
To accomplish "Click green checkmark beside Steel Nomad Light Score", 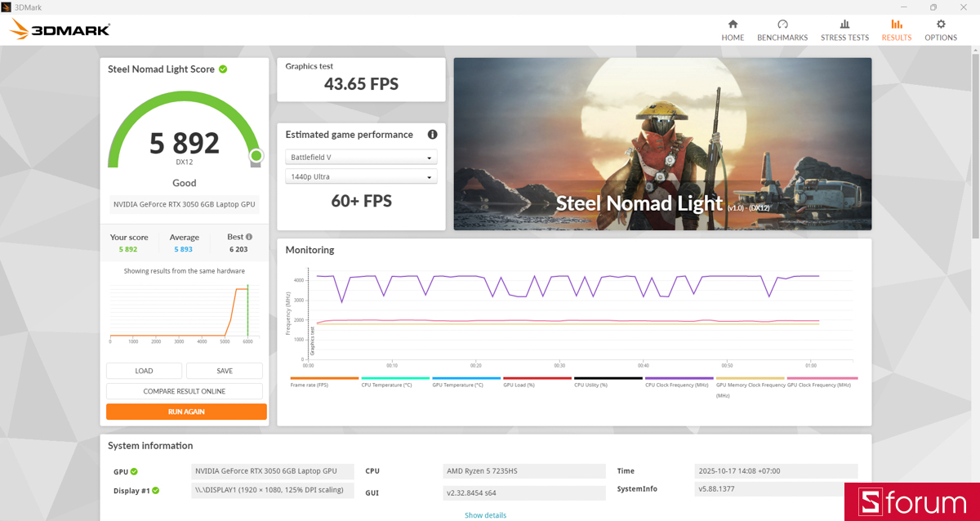I will tap(223, 69).
